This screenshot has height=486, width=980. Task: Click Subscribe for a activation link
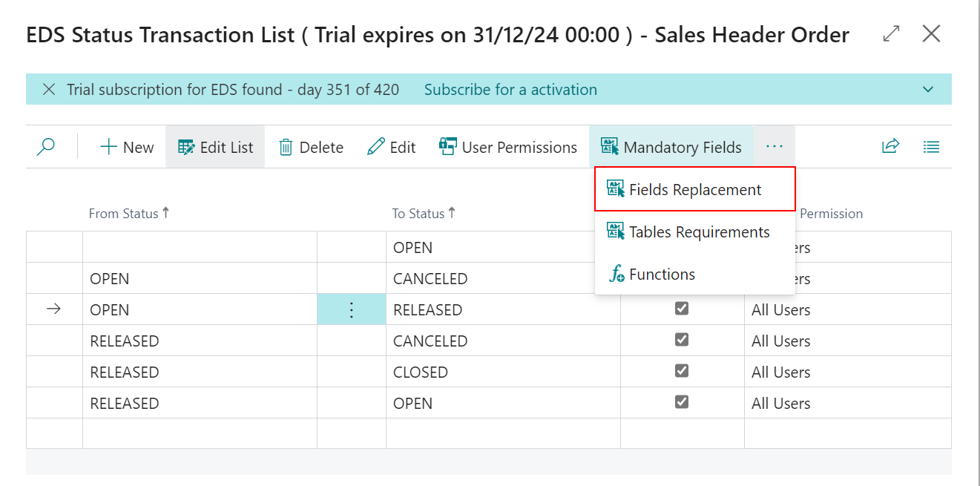pyautogui.click(x=510, y=89)
